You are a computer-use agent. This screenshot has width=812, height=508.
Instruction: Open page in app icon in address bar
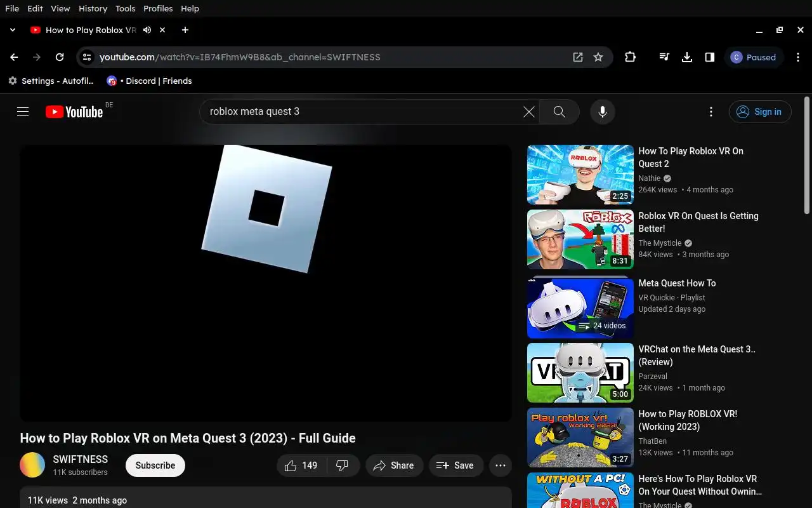pyautogui.click(x=578, y=57)
